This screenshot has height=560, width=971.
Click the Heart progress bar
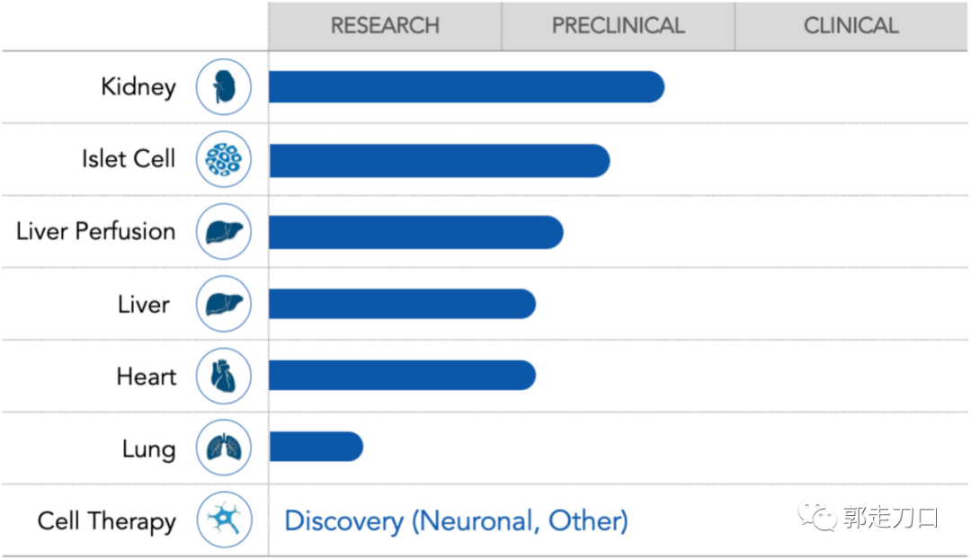402,376
